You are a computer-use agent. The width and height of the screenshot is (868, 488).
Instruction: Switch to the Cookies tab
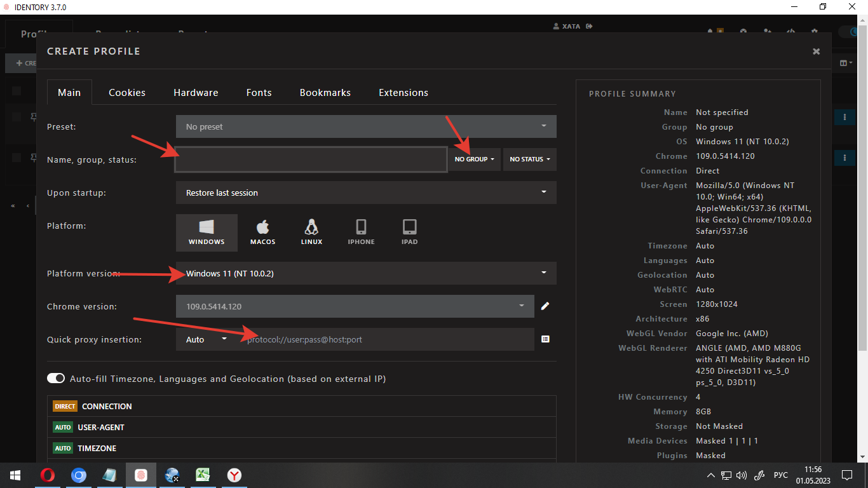(127, 93)
